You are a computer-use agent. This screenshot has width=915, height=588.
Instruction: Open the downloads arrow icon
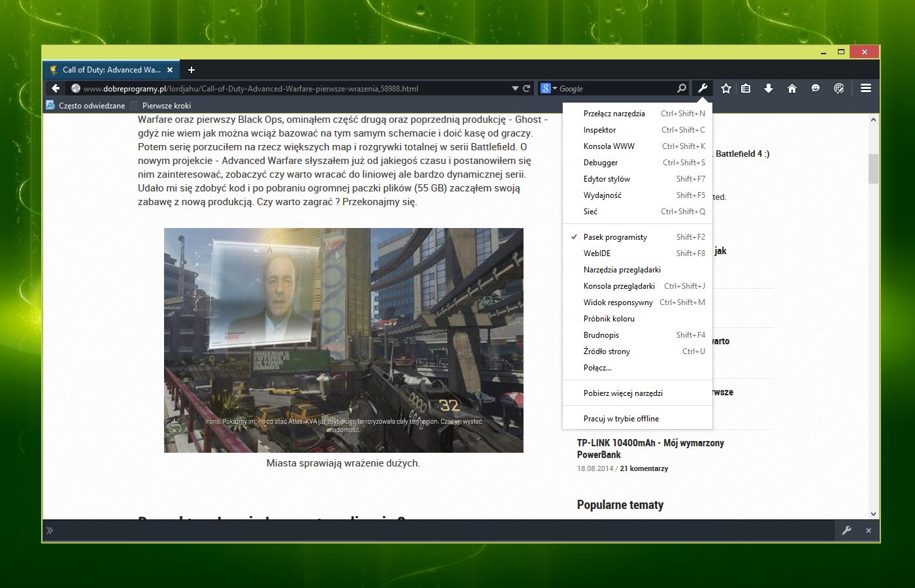[769, 88]
